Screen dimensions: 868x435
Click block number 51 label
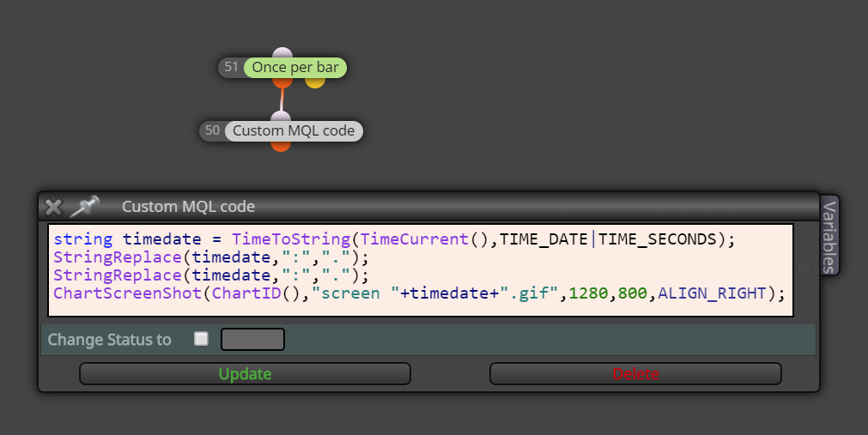tap(232, 67)
